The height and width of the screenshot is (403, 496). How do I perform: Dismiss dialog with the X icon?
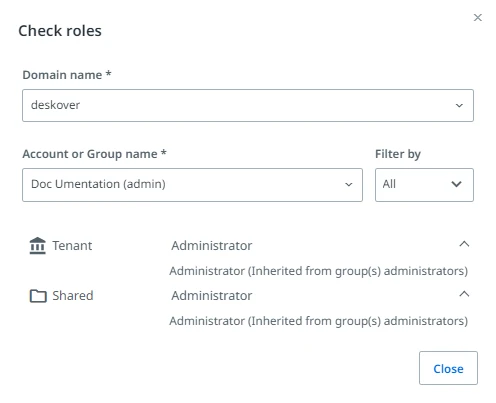coord(478,18)
